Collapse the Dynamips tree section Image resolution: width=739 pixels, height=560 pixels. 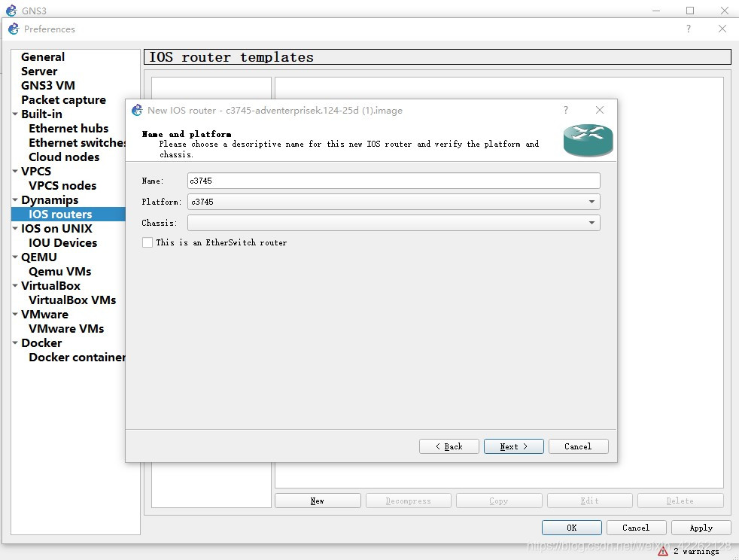pyautogui.click(x=15, y=200)
